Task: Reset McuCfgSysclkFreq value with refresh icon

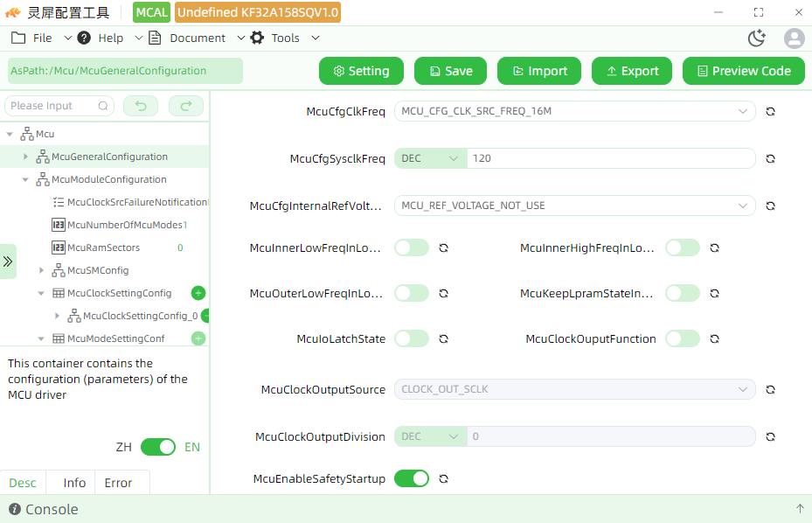Action: point(771,158)
